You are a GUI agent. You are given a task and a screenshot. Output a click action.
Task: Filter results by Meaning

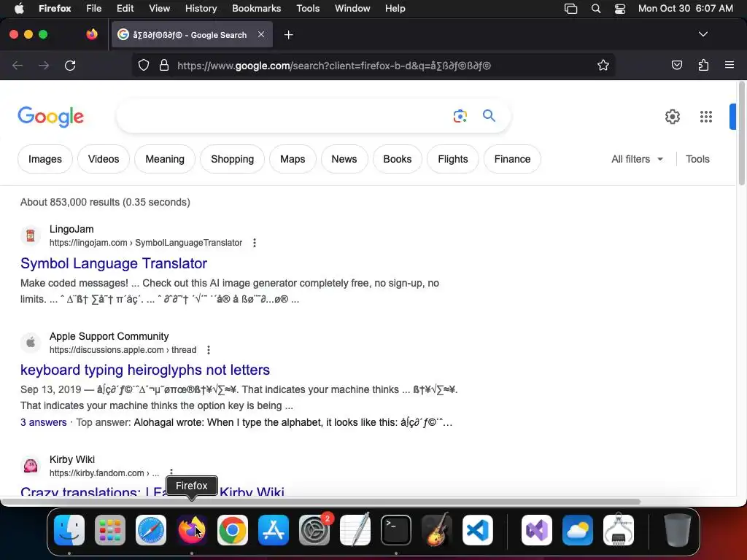point(165,159)
